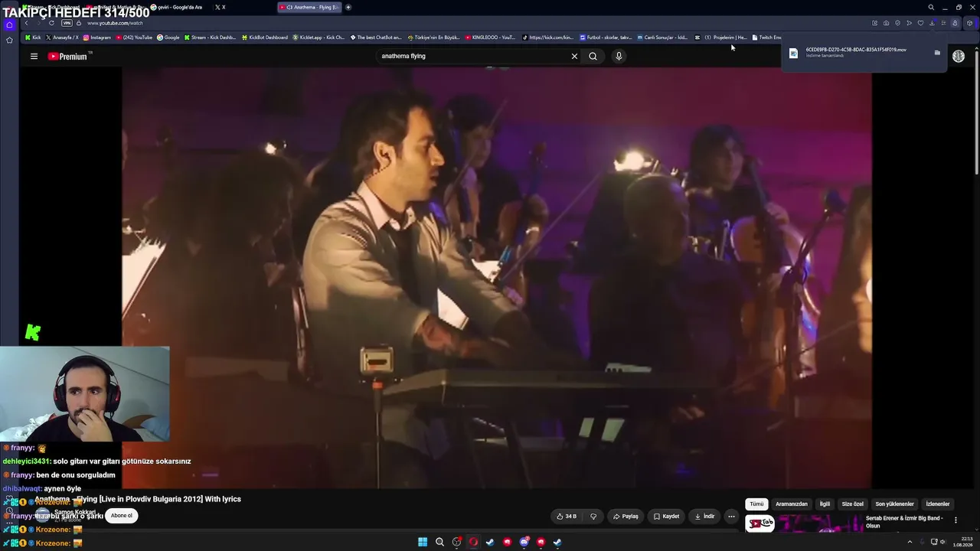Click the youtube.com/watch address bar
The width and height of the screenshot is (980, 551).
click(115, 23)
